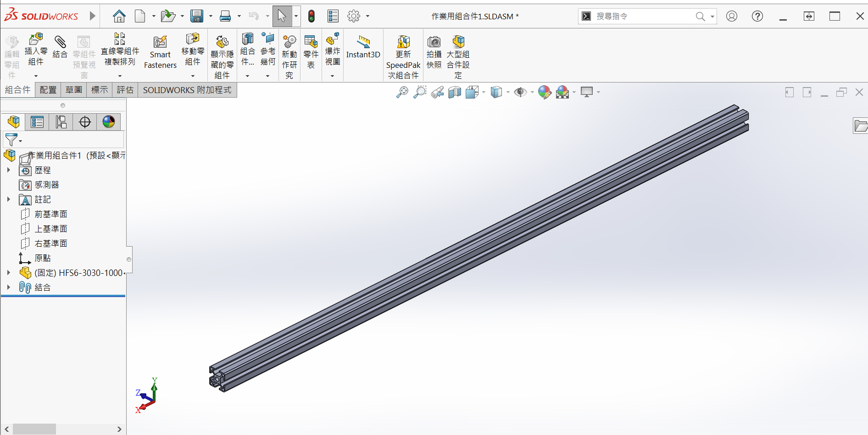Select the Mate paperclip tool
868x435 pixels.
click(x=60, y=42)
